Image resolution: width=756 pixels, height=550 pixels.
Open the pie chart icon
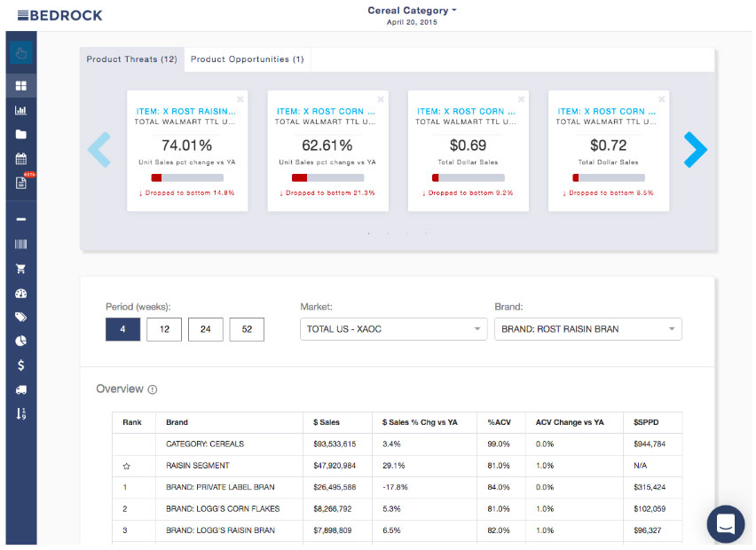click(20, 341)
